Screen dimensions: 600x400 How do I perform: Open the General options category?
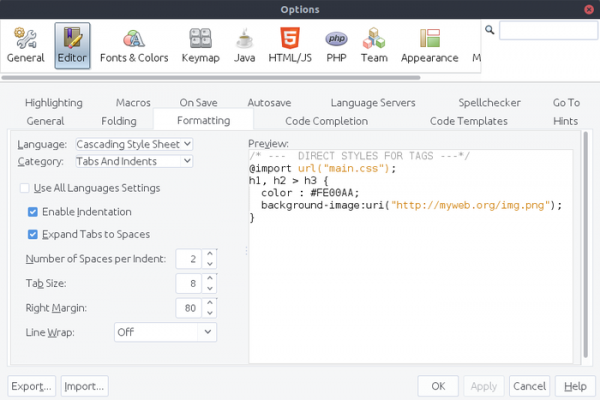pos(26,46)
